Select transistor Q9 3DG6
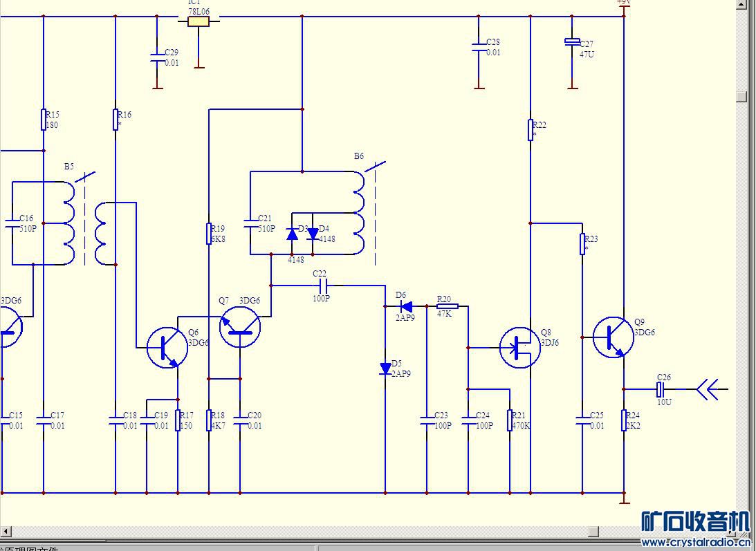 click(x=614, y=337)
